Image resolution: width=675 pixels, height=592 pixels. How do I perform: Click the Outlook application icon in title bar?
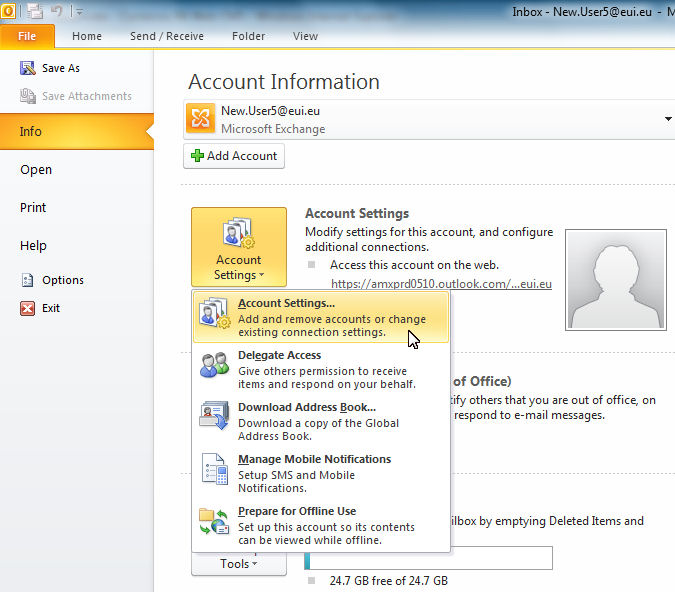10,11
